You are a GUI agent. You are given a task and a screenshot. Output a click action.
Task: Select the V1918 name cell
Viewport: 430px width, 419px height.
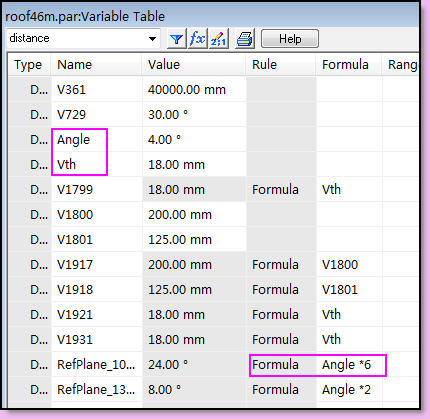(x=96, y=290)
